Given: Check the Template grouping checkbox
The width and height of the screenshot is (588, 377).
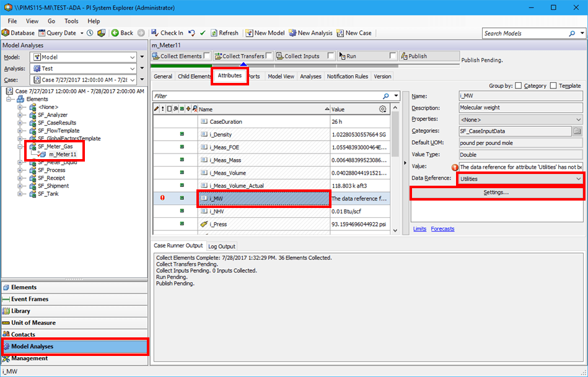Looking at the screenshot, I should pyautogui.click(x=554, y=85).
